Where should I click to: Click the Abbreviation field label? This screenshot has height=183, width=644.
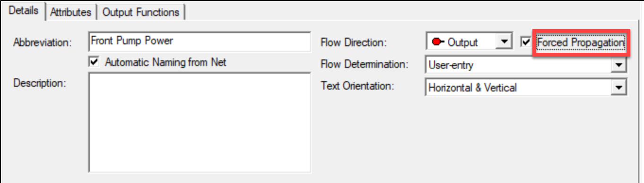42,42
